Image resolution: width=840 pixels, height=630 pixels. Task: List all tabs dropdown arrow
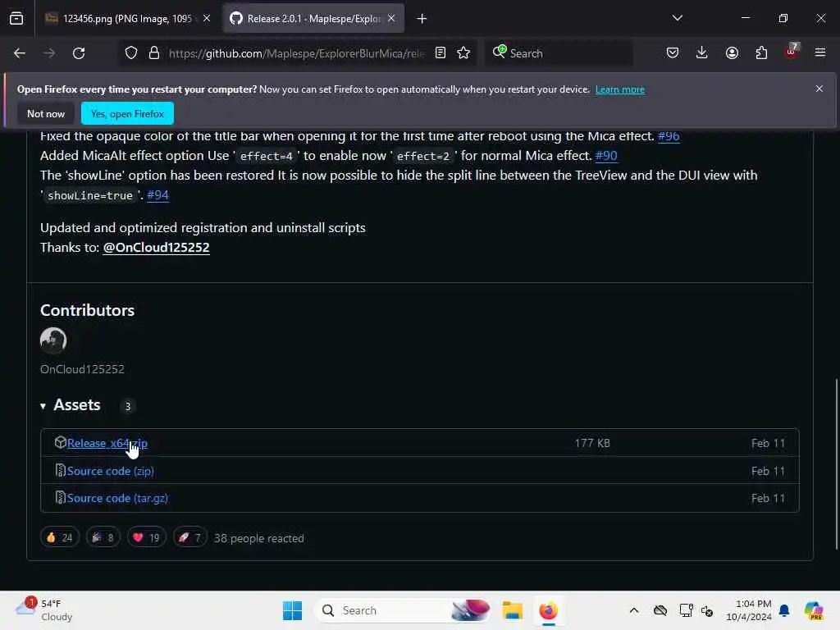coord(678,18)
